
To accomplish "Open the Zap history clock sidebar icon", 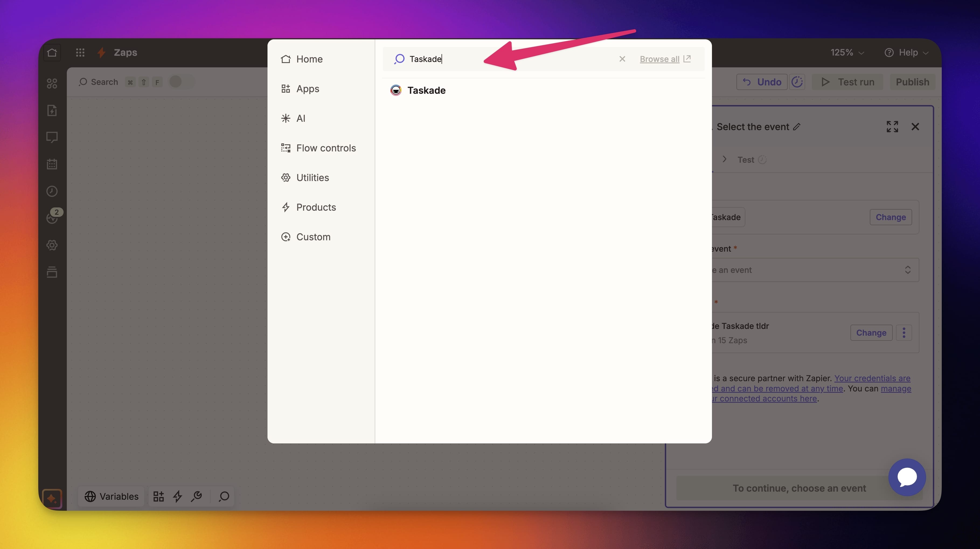I will point(52,191).
